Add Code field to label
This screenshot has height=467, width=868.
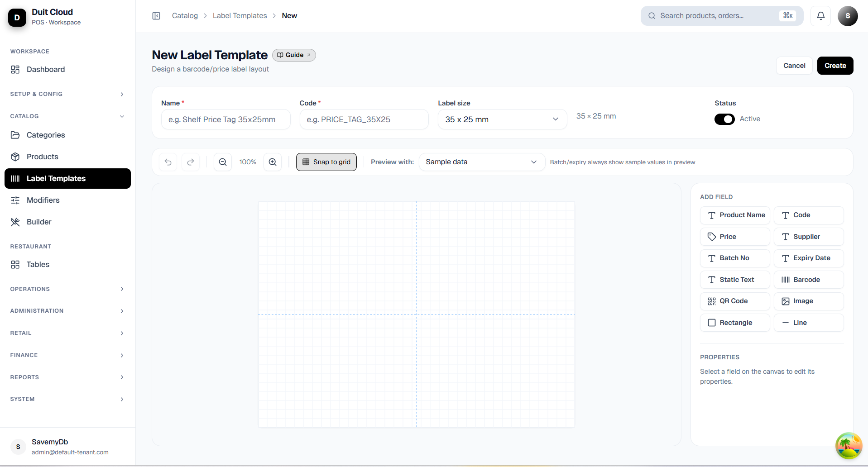pyautogui.click(x=809, y=215)
